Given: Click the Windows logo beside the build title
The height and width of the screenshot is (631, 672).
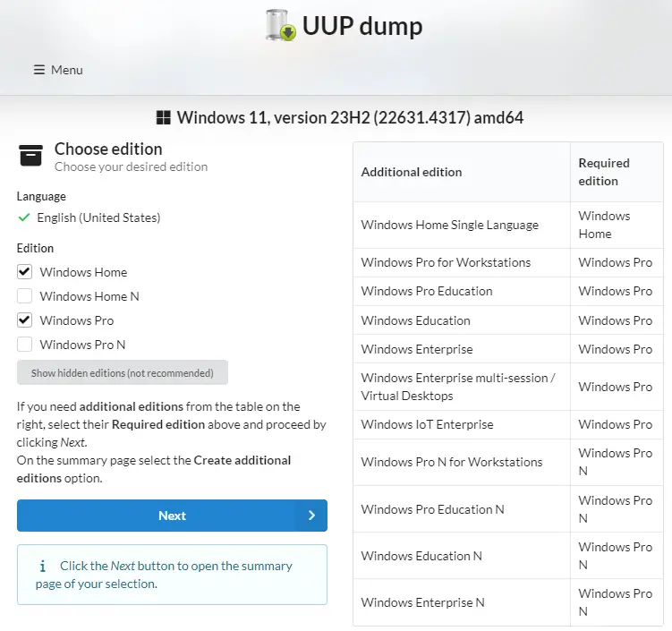Looking at the screenshot, I should click(163, 117).
